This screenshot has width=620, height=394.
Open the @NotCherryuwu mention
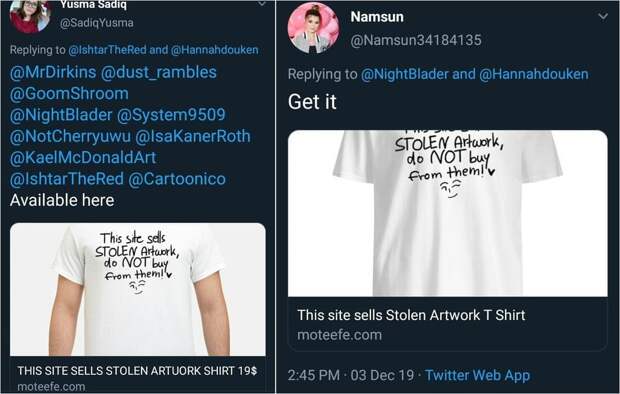[70, 136]
